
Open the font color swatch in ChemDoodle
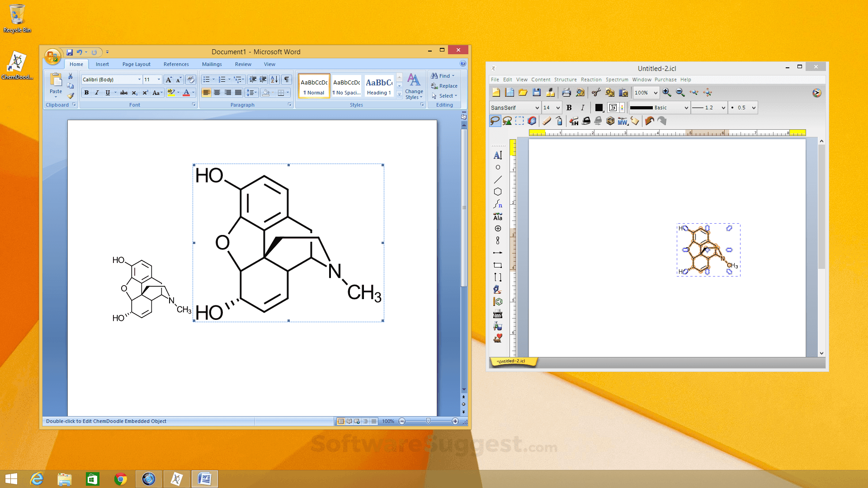pyautogui.click(x=599, y=108)
